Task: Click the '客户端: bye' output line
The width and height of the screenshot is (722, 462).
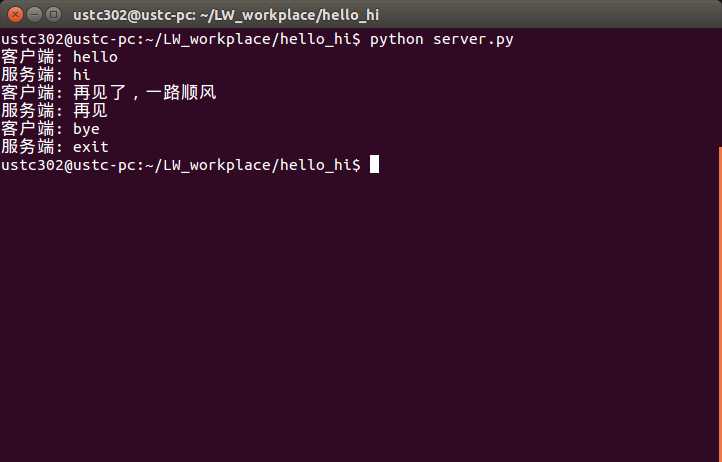Action: click(x=50, y=129)
